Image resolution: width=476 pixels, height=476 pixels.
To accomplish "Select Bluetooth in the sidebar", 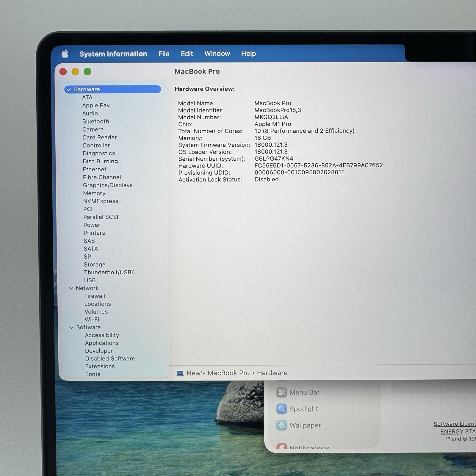I will click(x=95, y=121).
